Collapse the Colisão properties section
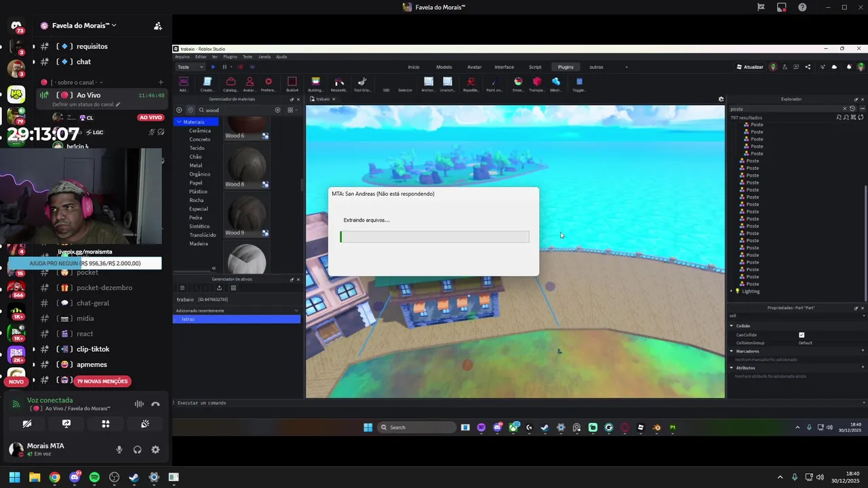Viewport: 868px width, 488px height. click(732, 326)
